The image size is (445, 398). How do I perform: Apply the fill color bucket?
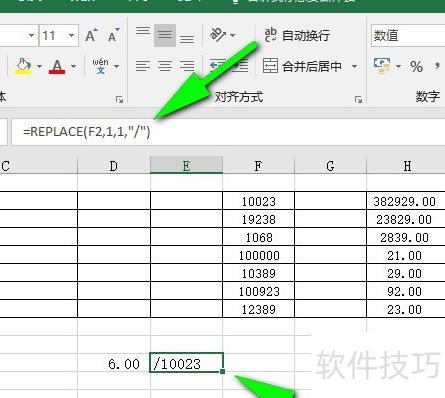[x=23, y=66]
